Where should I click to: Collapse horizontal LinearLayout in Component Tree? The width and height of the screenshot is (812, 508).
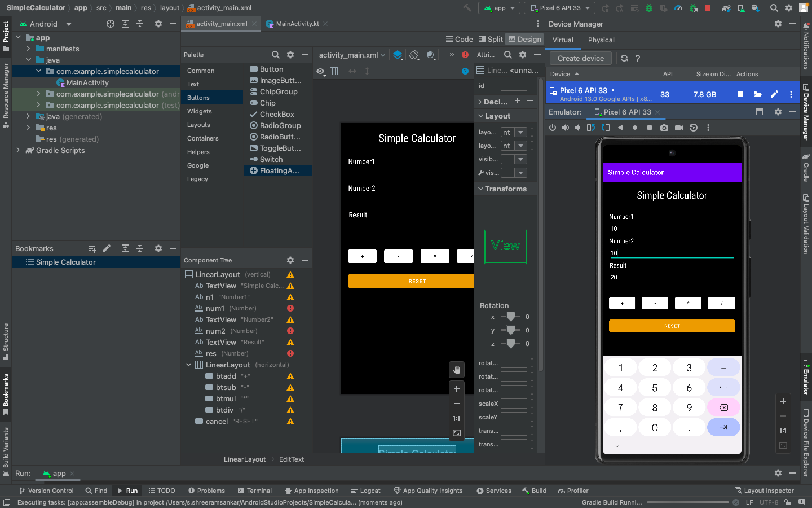(188, 365)
